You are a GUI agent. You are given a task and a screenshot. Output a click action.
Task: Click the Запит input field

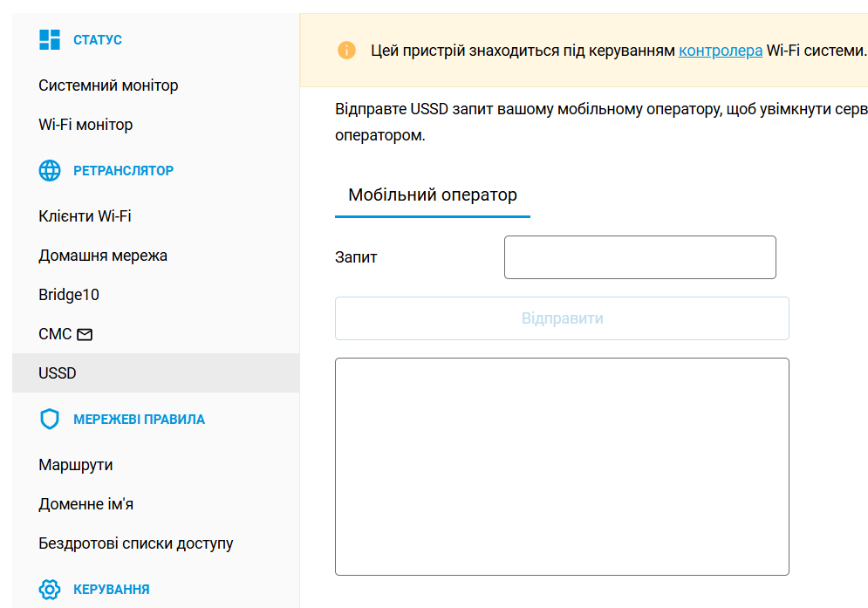[x=639, y=257]
